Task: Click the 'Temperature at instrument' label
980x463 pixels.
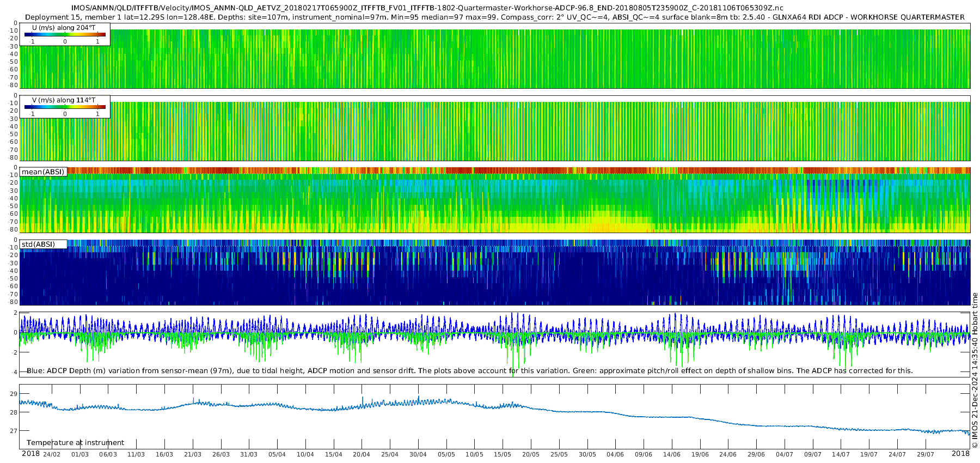Action: [75, 442]
